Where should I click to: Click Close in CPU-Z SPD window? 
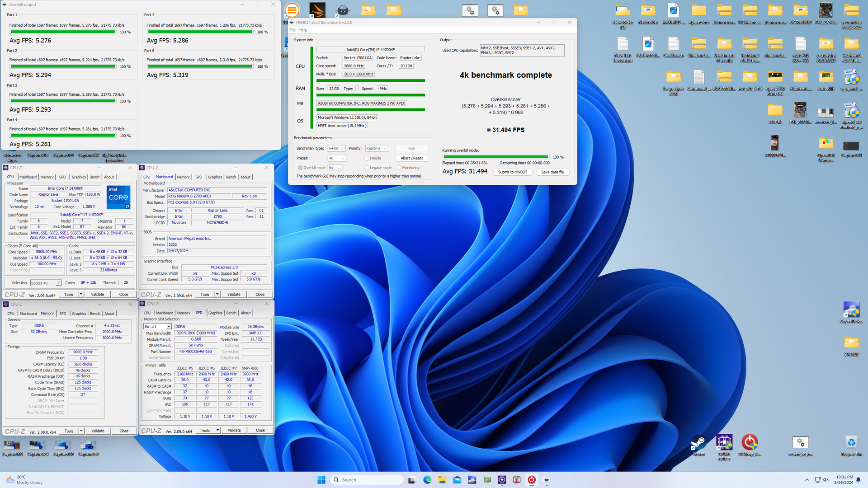click(260, 430)
